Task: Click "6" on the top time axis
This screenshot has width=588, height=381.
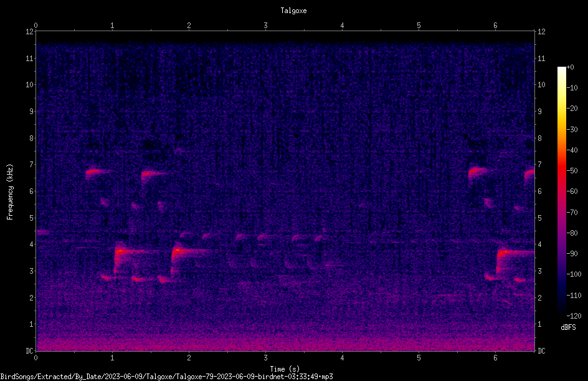Action: click(495, 26)
